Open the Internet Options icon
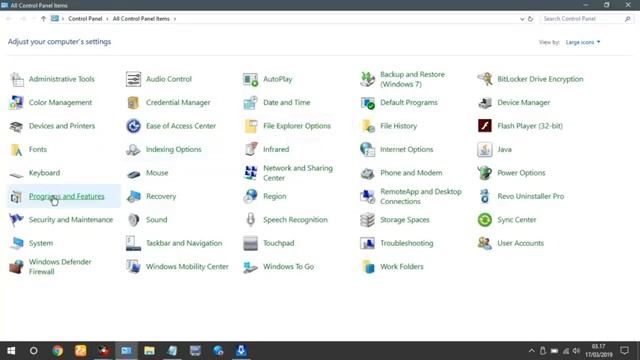 click(x=367, y=149)
